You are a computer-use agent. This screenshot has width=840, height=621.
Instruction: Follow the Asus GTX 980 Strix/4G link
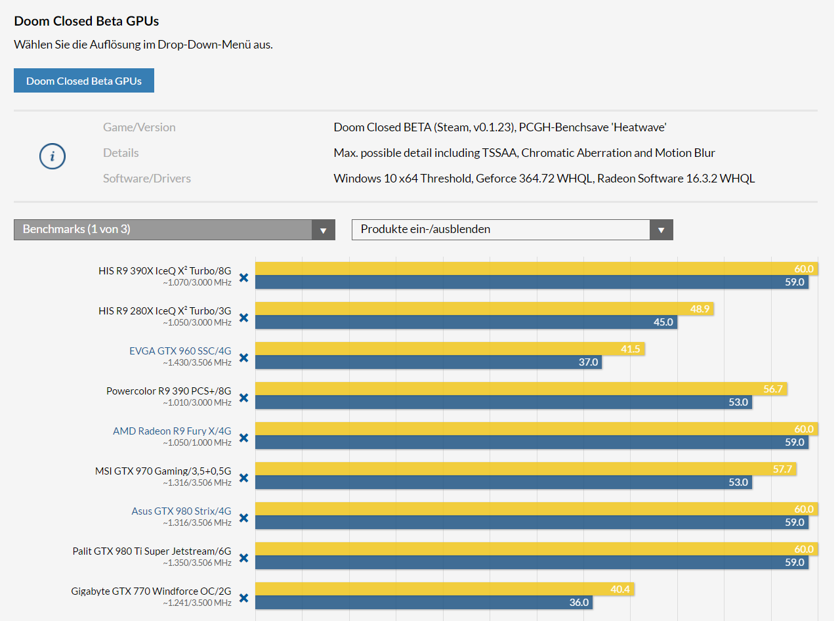(181, 511)
